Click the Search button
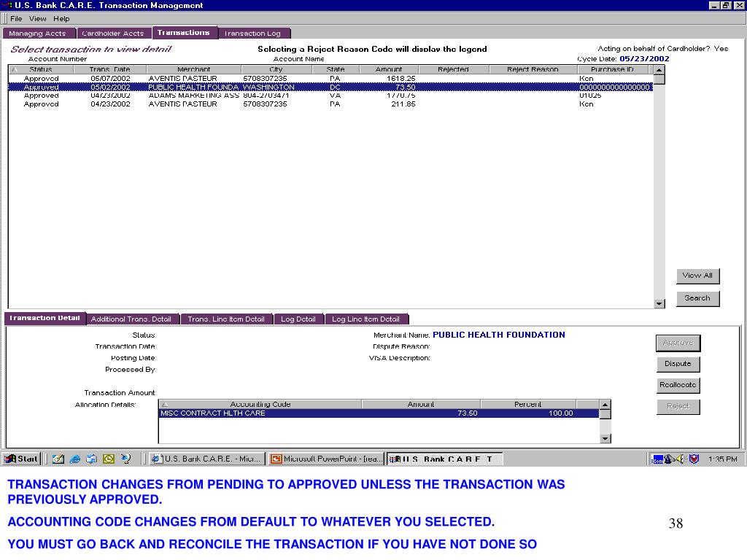 (x=698, y=298)
